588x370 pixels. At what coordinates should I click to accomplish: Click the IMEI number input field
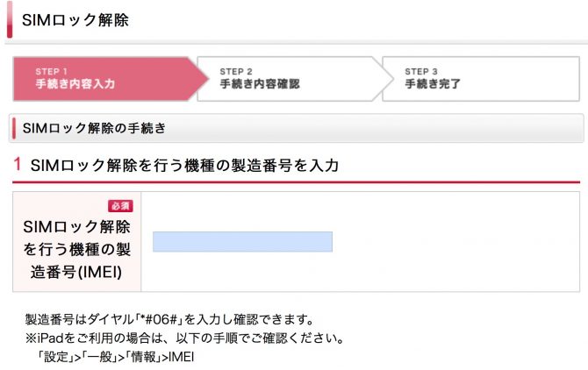242,241
